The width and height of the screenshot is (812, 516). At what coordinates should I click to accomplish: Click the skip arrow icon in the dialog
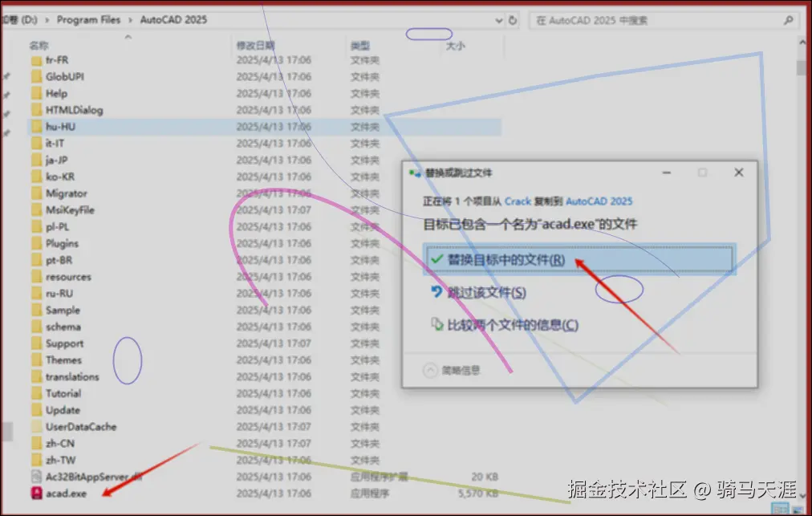[x=436, y=292]
